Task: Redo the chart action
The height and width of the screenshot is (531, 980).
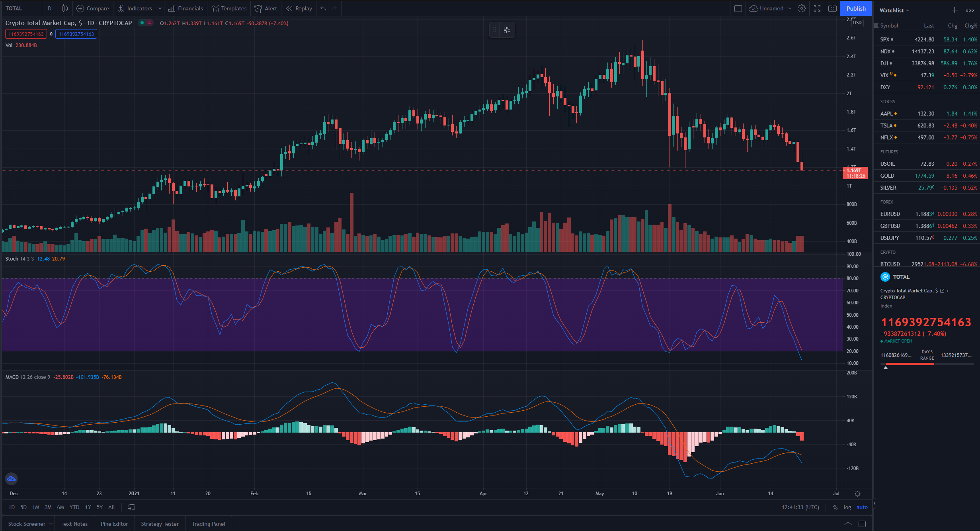Action: point(334,8)
